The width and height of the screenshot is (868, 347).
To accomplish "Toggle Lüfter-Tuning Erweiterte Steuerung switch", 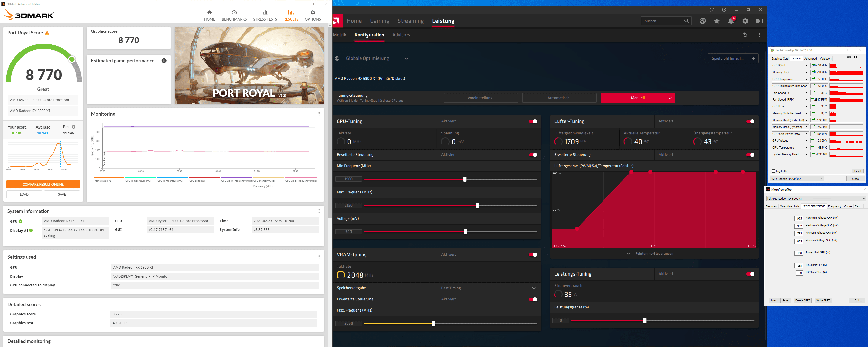I will (750, 155).
